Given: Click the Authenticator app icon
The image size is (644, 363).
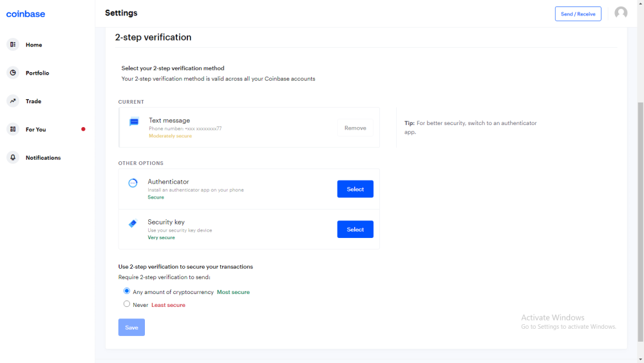Looking at the screenshot, I should pyautogui.click(x=133, y=183).
